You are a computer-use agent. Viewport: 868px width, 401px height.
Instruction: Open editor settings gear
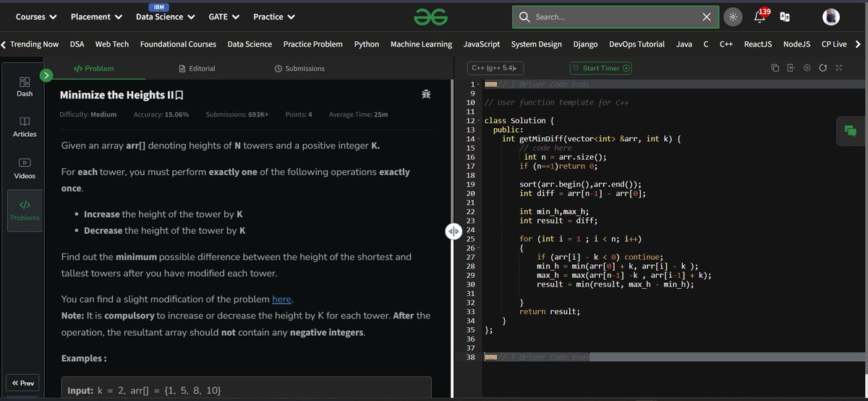[807, 68]
